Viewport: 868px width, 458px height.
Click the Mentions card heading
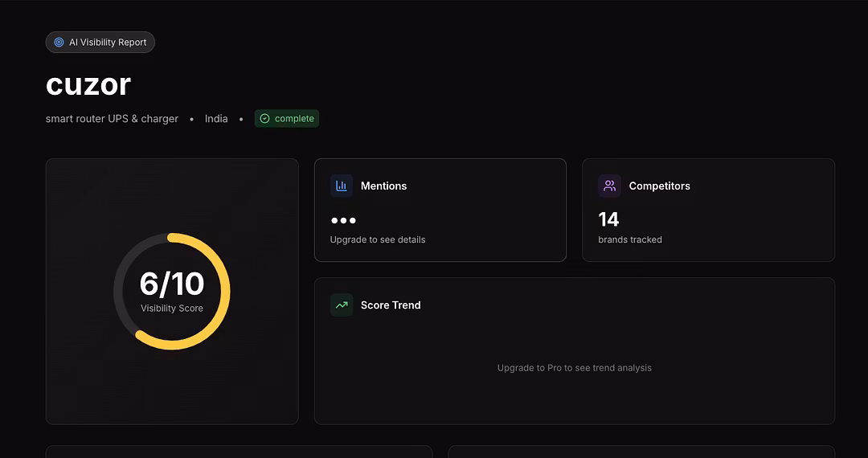tap(383, 186)
